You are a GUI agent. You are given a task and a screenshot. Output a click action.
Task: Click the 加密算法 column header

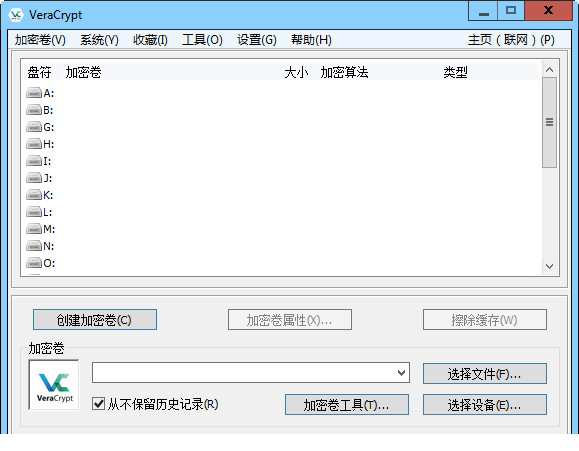344,72
